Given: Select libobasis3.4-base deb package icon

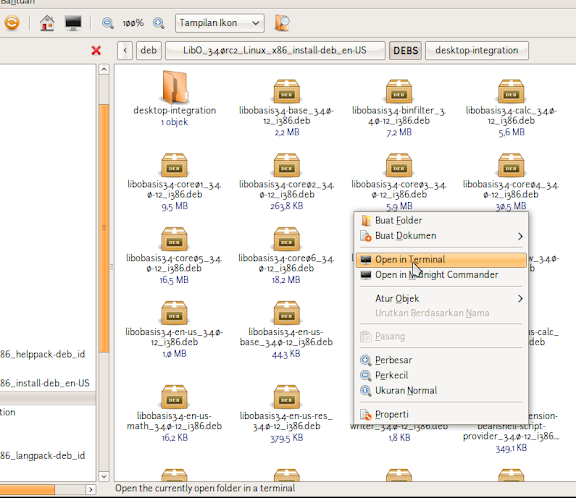Looking at the screenshot, I should (287, 91).
